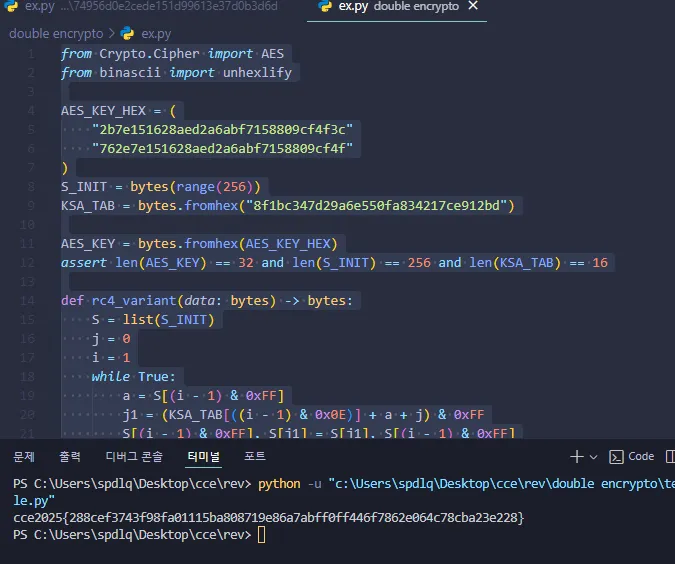This screenshot has height=564, width=675.
Task: Click the "S = list(S_INIT)" line
Action: click(153, 320)
